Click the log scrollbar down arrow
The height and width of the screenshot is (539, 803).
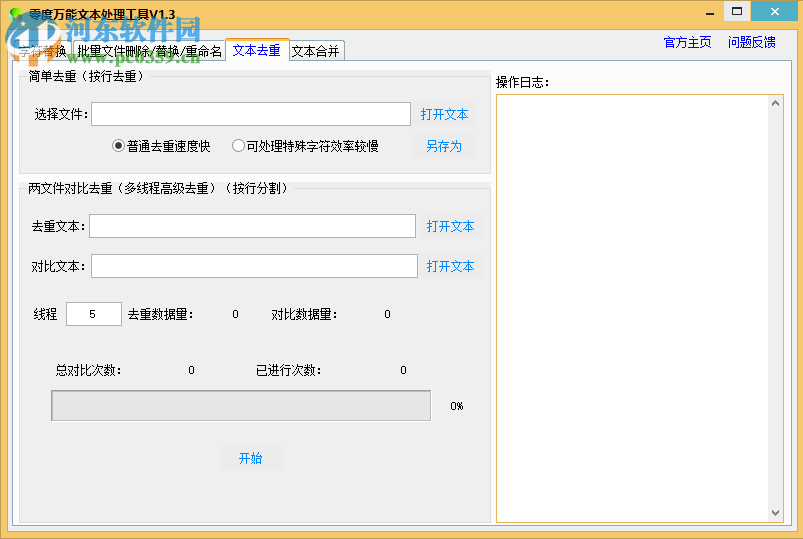point(775,513)
